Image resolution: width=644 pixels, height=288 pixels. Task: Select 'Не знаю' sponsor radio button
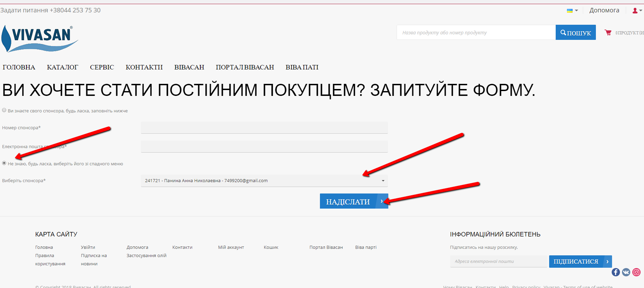click(4, 163)
